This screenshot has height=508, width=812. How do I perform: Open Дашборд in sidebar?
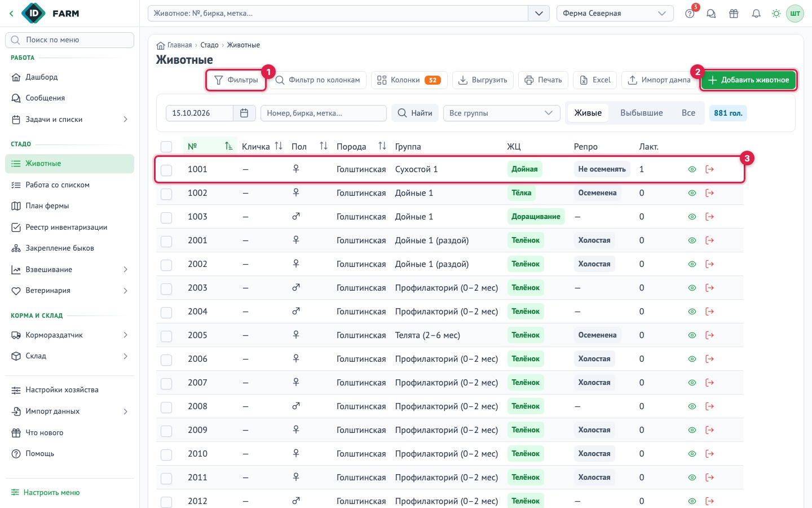[69, 77]
